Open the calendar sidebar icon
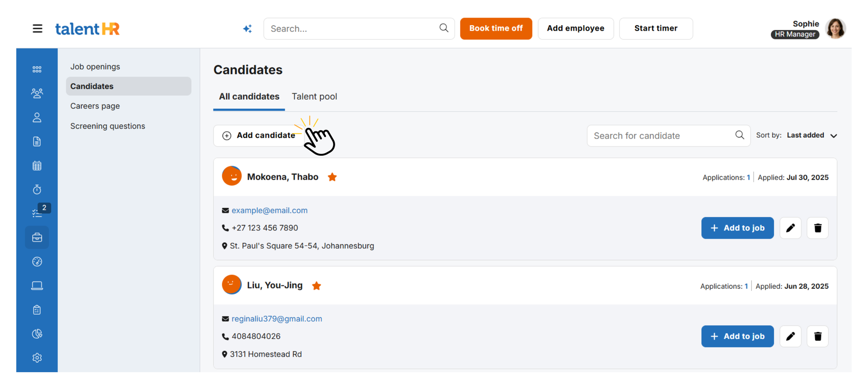The width and height of the screenshot is (868, 389). [x=37, y=166]
